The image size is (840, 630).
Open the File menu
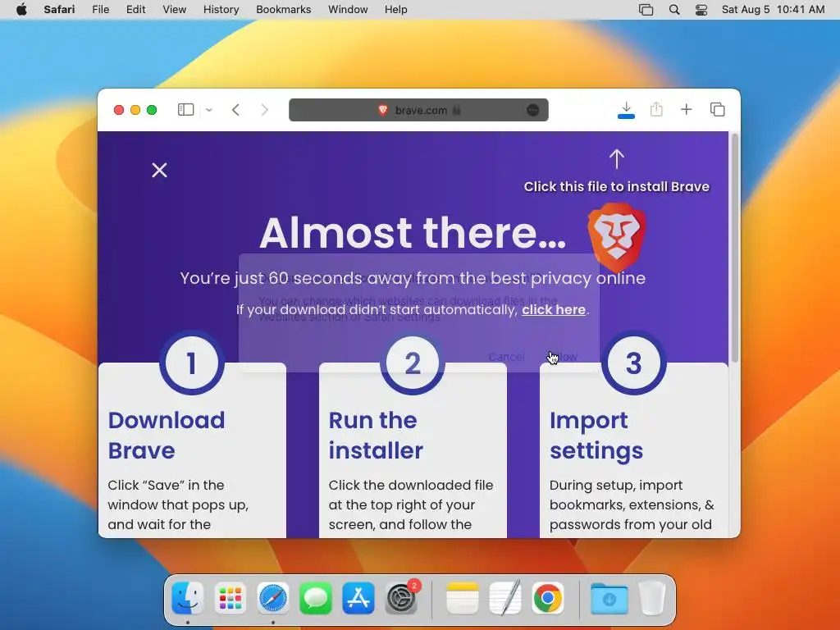point(101,10)
